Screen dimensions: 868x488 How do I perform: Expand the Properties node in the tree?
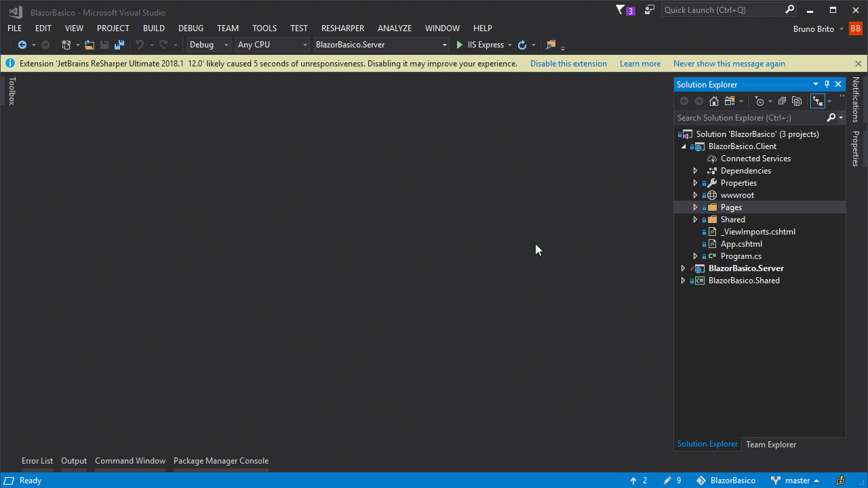(695, 183)
